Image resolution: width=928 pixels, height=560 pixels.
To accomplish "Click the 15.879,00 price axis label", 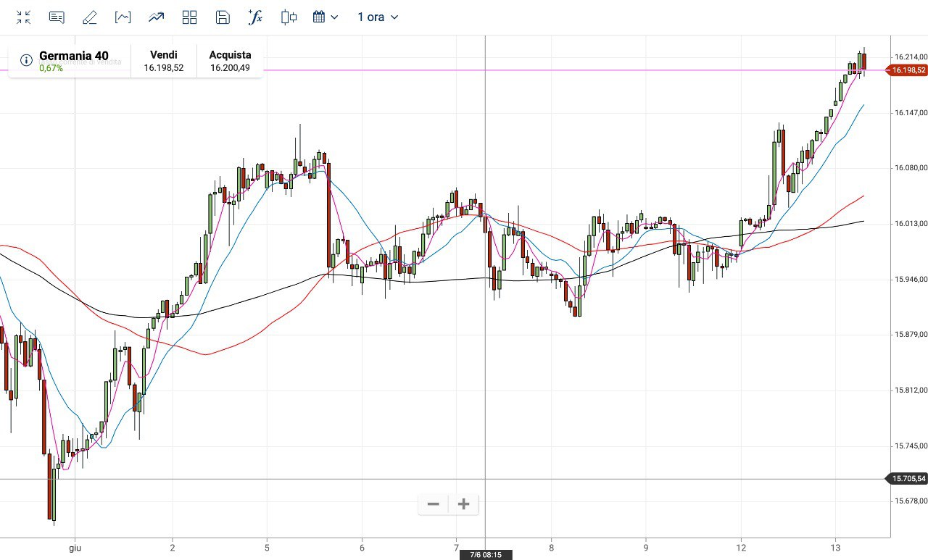I will coord(911,335).
